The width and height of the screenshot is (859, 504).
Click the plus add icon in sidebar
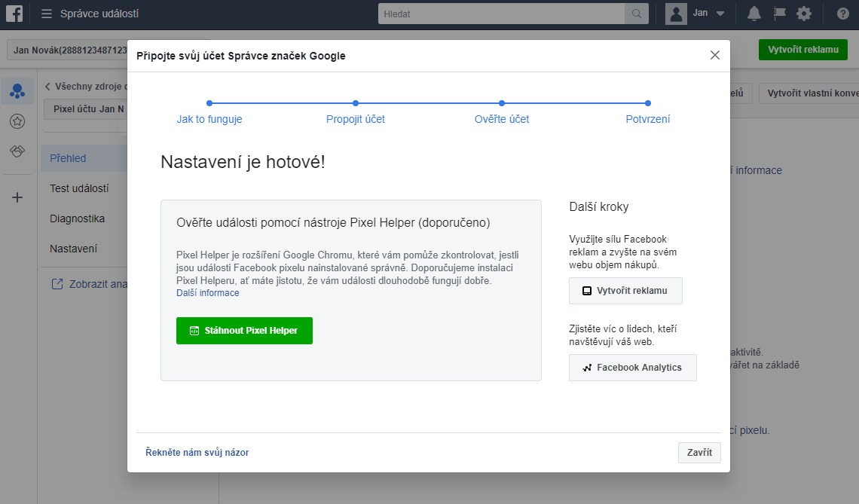pyautogui.click(x=17, y=197)
